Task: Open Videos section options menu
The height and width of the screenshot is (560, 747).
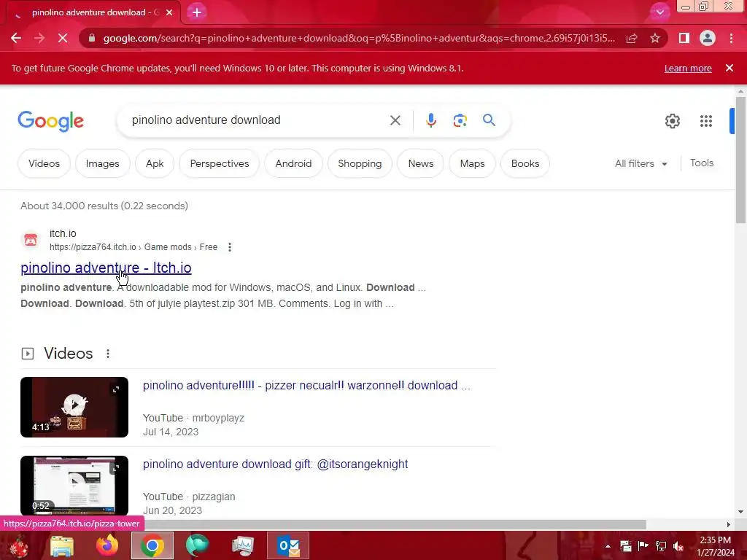Action: (108, 354)
